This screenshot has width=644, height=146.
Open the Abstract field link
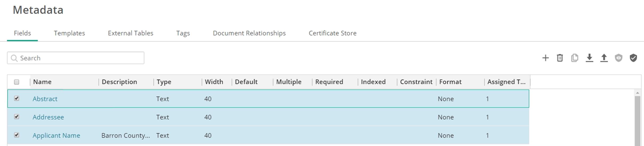tap(45, 99)
